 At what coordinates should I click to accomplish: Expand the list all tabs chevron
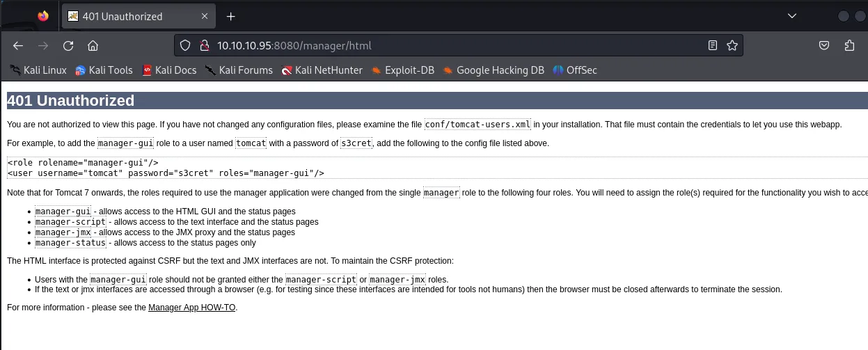[x=792, y=16]
